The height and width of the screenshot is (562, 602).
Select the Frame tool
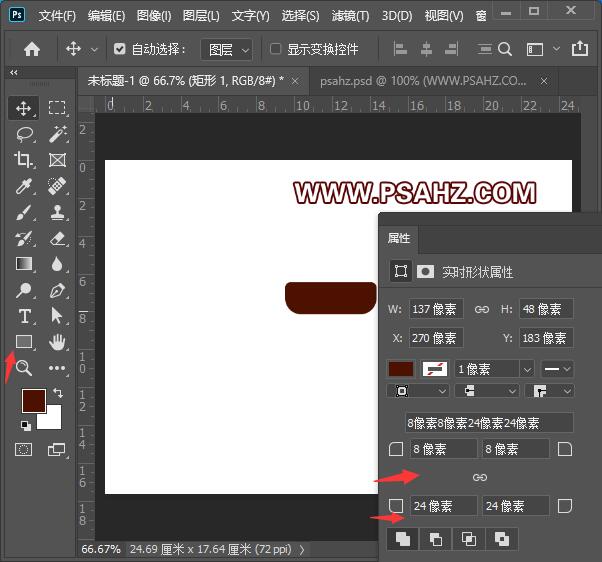[x=57, y=160]
